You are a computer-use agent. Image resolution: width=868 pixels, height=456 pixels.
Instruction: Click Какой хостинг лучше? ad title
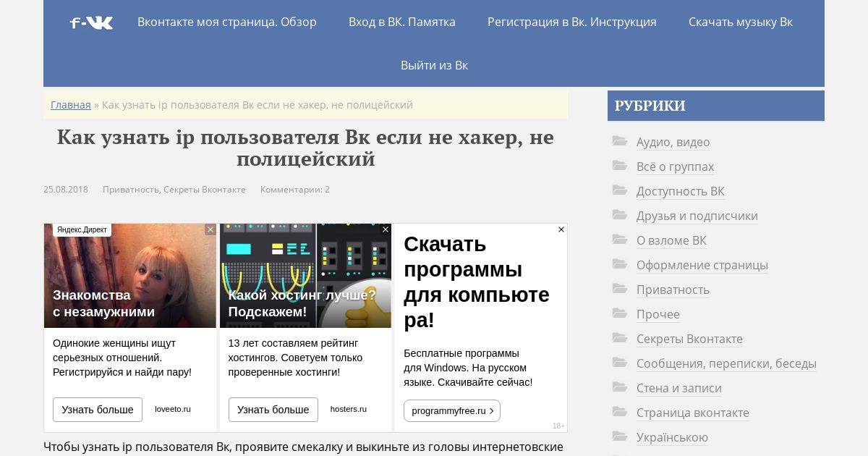tap(302, 304)
